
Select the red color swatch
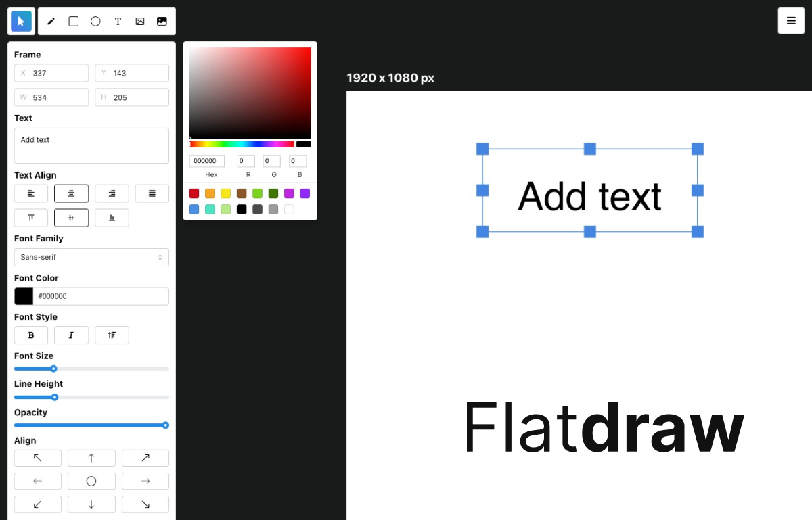194,193
